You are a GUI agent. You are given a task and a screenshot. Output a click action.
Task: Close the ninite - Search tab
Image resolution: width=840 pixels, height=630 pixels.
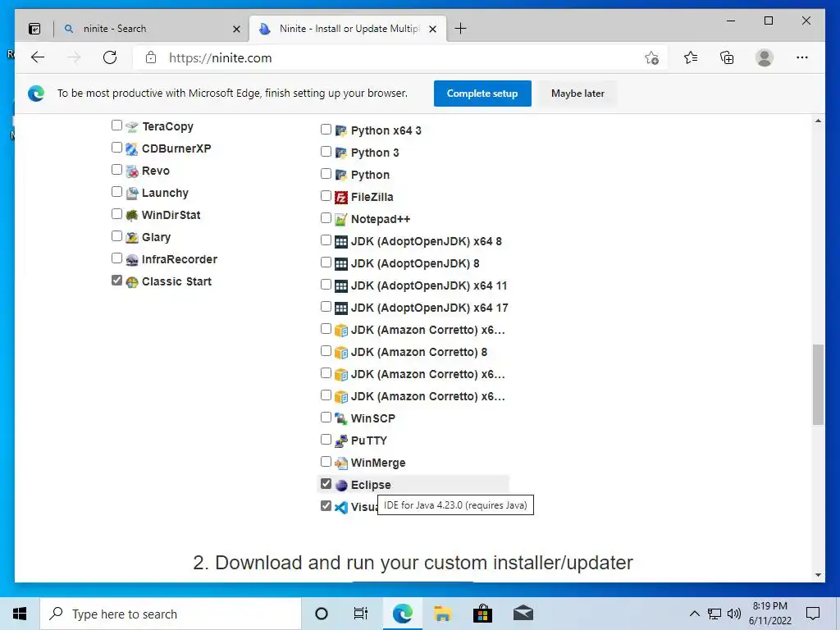[x=236, y=29]
